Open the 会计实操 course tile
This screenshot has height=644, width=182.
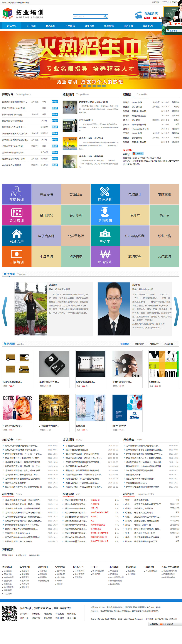[46, 215]
